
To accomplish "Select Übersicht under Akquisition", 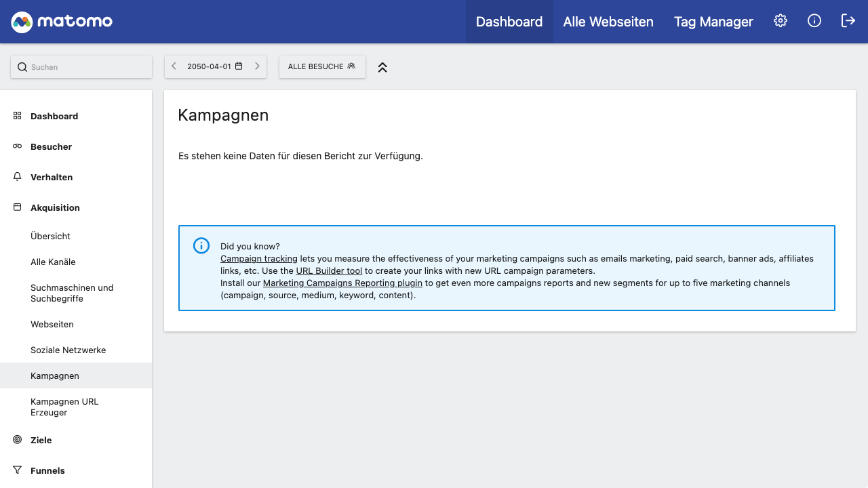I will coord(76,236).
